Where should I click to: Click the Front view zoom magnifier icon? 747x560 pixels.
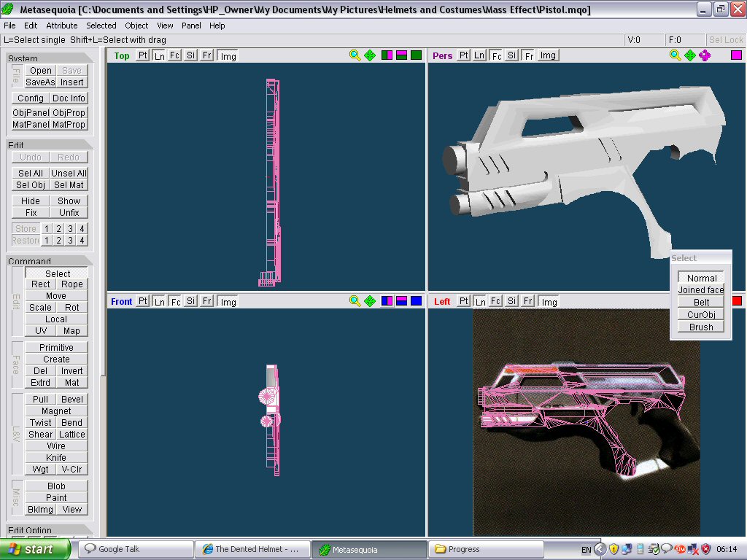355,301
